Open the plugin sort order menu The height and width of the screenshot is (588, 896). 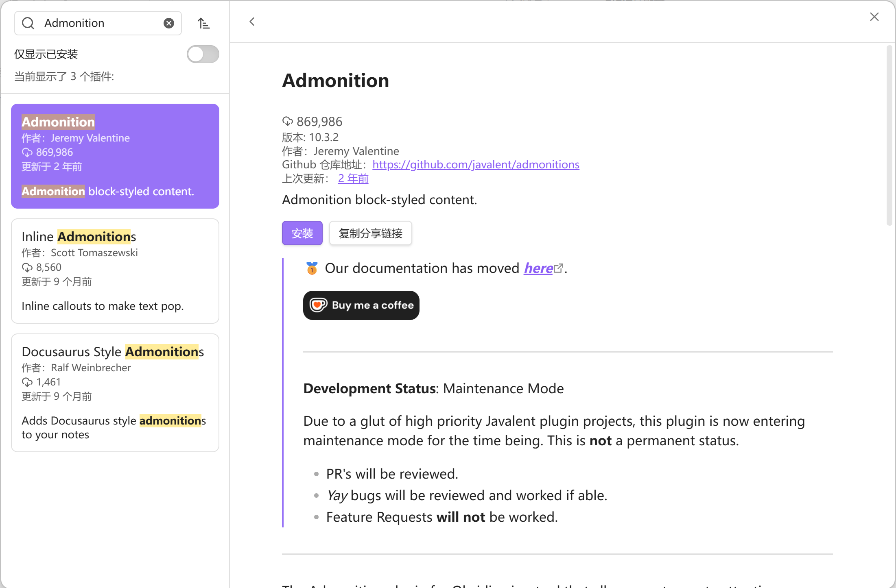coord(203,23)
